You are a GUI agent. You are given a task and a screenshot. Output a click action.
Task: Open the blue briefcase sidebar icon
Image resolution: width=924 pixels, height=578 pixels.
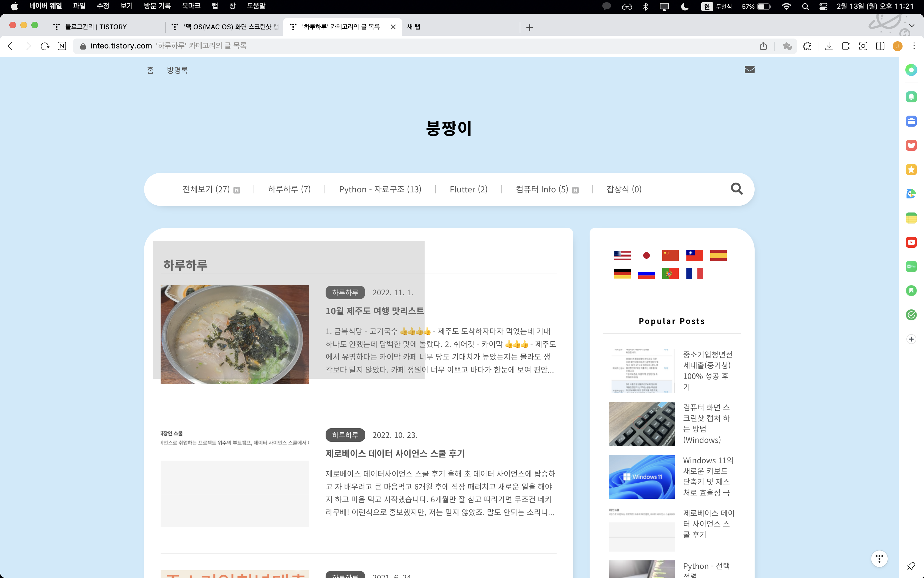(911, 121)
